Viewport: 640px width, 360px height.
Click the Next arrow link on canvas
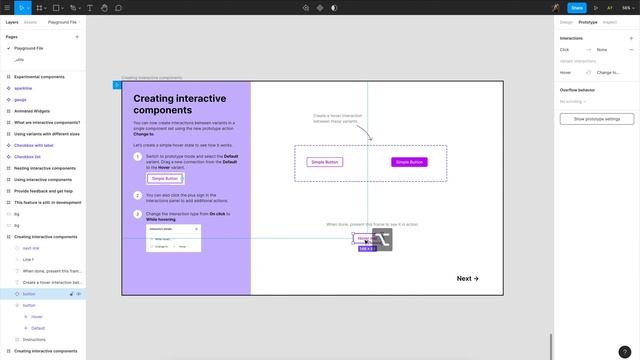[467, 278]
